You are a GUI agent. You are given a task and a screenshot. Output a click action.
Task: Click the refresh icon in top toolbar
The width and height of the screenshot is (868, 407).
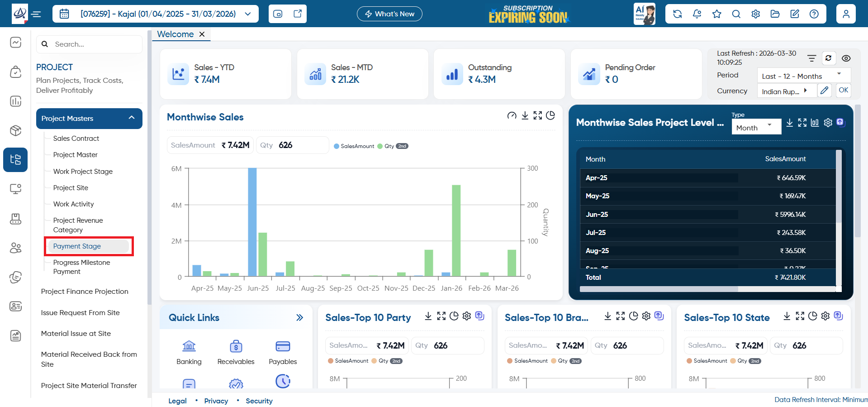[677, 14]
